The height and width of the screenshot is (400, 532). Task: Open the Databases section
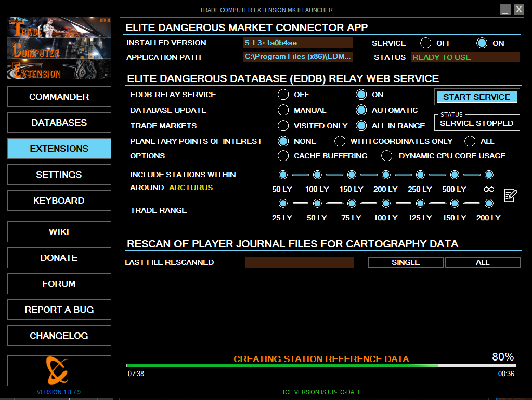pos(59,123)
